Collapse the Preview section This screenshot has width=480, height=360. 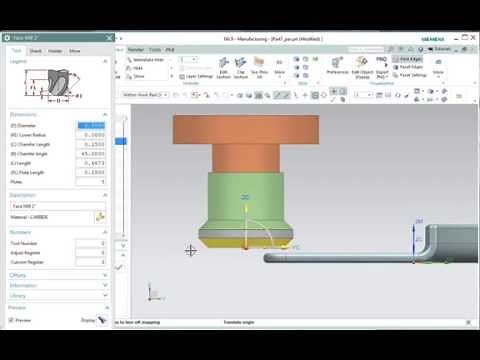click(x=107, y=308)
